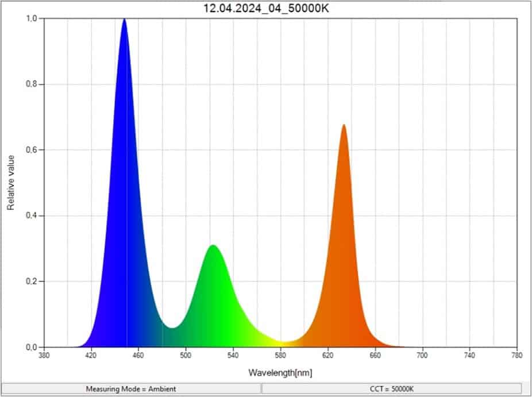Click the 540 wavelength tick label
This screenshot has height=397, width=532.
tap(233, 356)
